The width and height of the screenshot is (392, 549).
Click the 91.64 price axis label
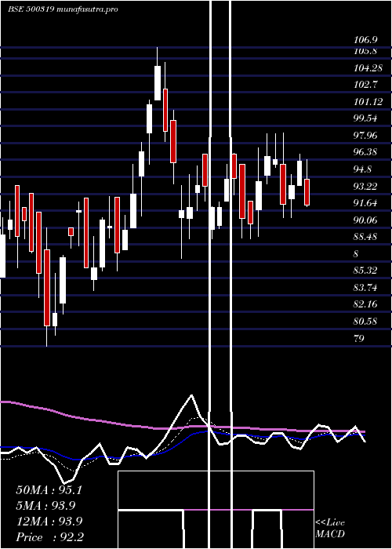point(365,202)
